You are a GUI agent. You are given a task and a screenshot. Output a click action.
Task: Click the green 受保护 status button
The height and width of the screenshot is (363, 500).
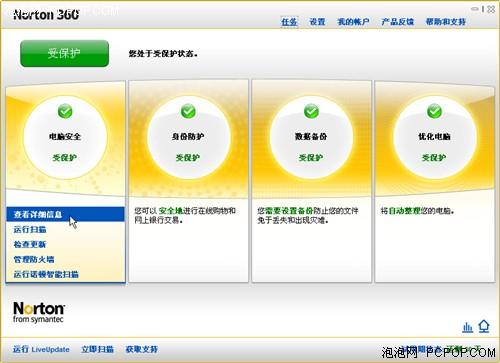click(x=65, y=53)
